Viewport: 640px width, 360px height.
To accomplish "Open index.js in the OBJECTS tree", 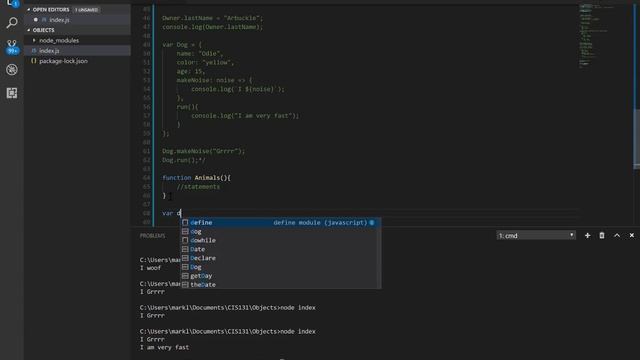I will click(49, 51).
